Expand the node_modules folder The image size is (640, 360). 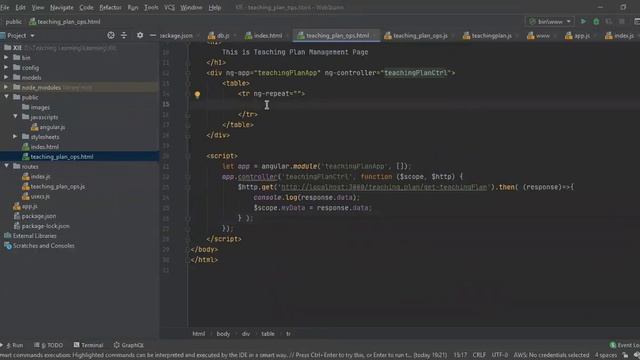(6, 87)
